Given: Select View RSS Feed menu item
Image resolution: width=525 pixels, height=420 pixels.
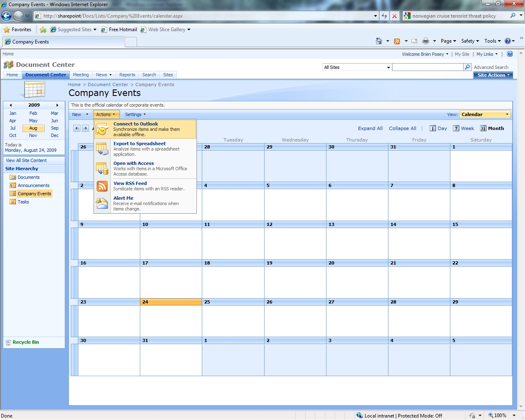Looking at the screenshot, I should pos(145,186).
